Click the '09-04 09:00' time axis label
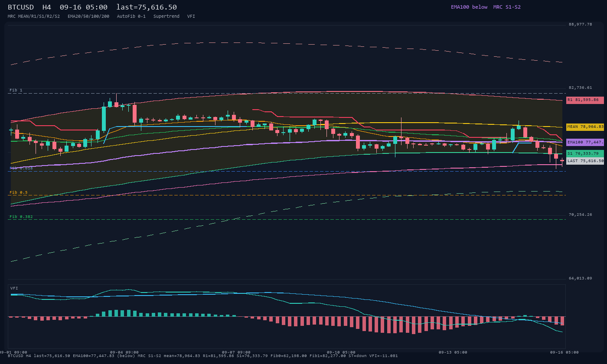This screenshot has height=364, width=607. point(124,352)
